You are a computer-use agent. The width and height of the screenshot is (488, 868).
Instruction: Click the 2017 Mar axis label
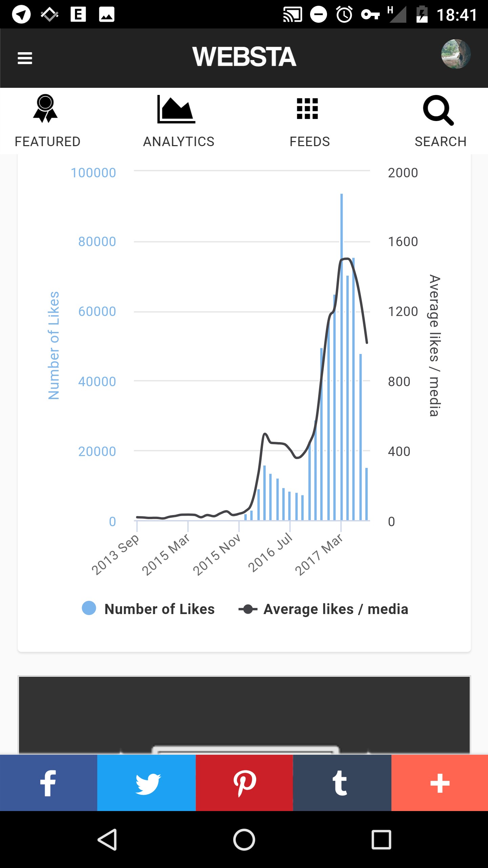tap(319, 554)
